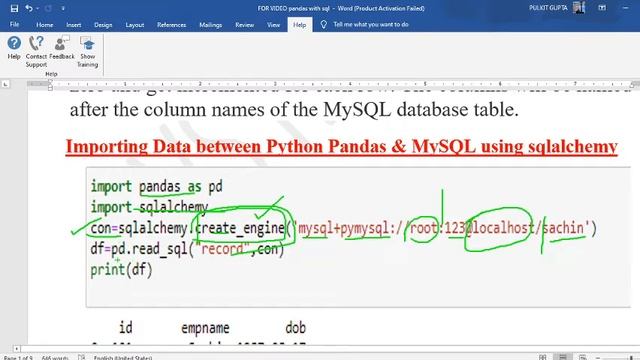The width and height of the screenshot is (640, 360).
Task: Click the 'after the column names' paragraph line
Action: (x=294, y=109)
